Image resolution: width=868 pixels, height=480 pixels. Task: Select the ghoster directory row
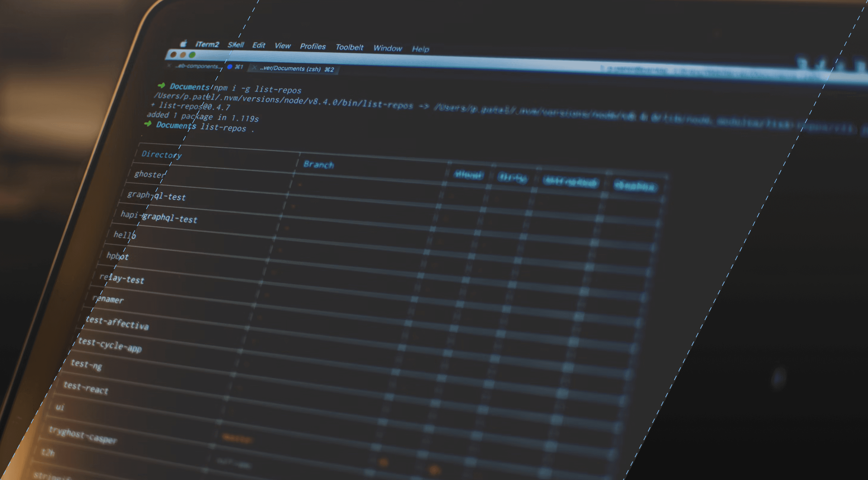150,174
